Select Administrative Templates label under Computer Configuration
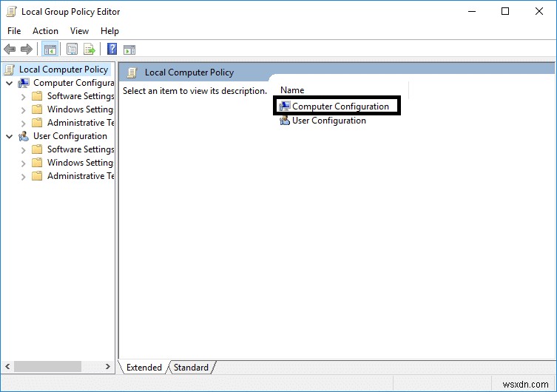Screen dimensions: 557x392 (x=81, y=123)
